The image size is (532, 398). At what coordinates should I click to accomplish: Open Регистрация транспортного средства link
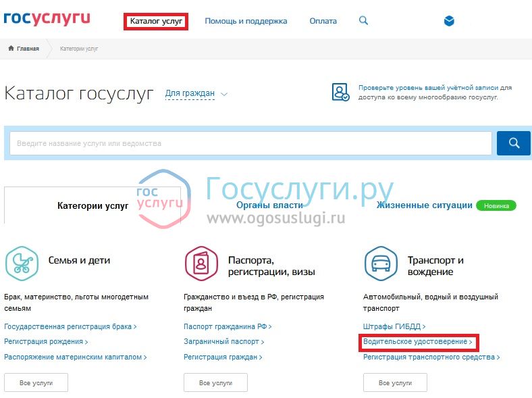tap(431, 357)
